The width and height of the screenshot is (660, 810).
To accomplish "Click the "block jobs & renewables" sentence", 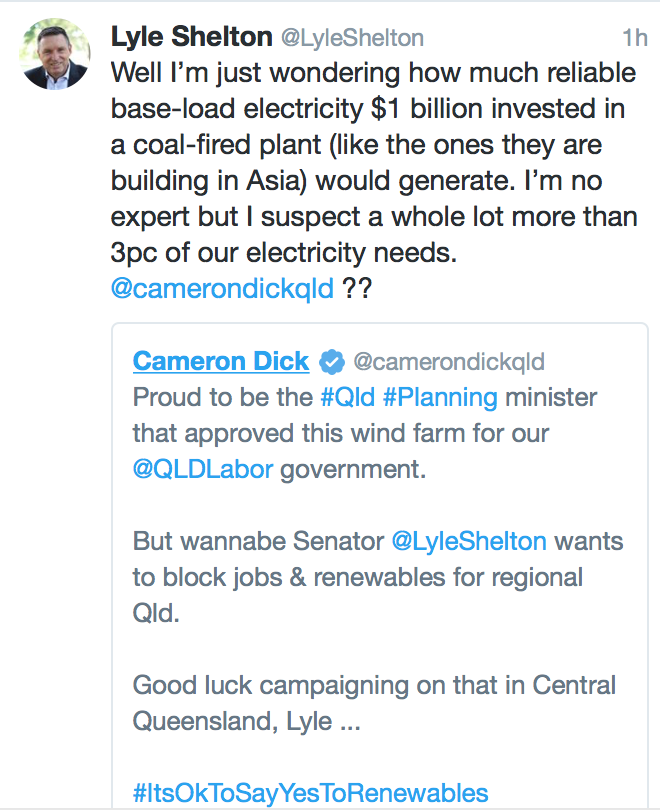I will click(355, 577).
